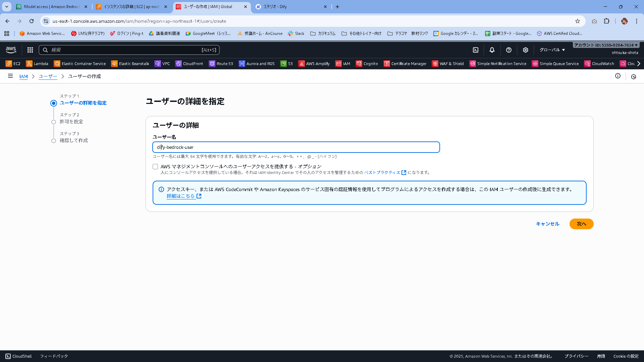Open the services grid menu
The image size is (644, 362).
(x=30, y=50)
